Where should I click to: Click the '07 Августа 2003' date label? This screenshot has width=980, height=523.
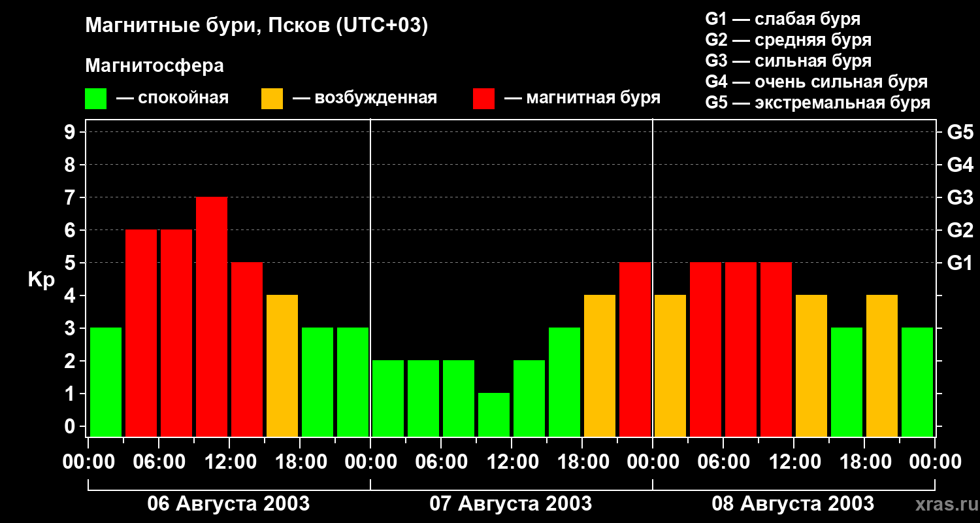point(511,504)
